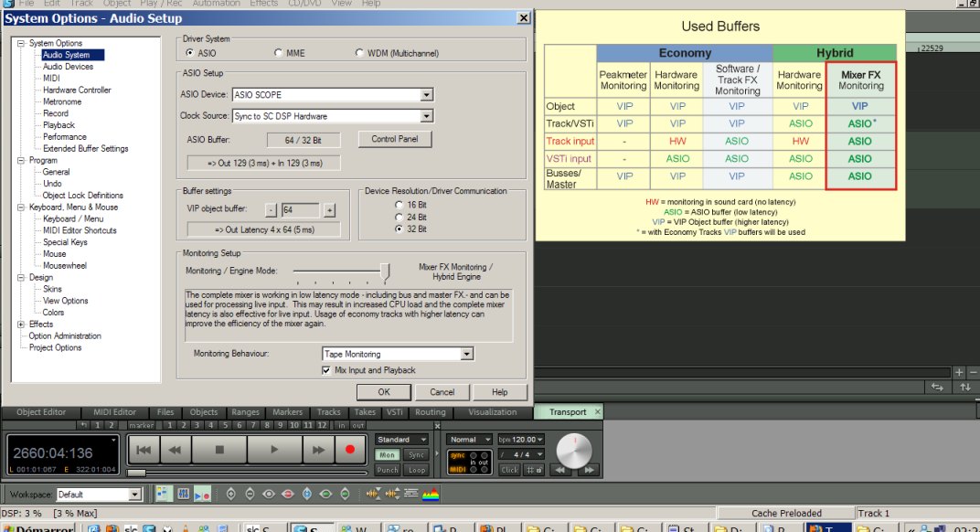The image size is (980, 532).
Task: Click the zoom out minus icon in workspace toolbar
Action: (250, 494)
